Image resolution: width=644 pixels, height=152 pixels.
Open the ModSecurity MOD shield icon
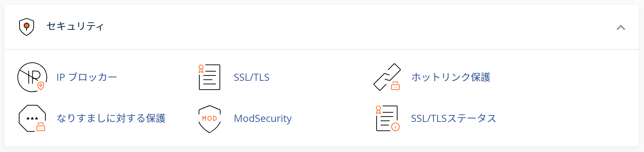click(x=210, y=119)
